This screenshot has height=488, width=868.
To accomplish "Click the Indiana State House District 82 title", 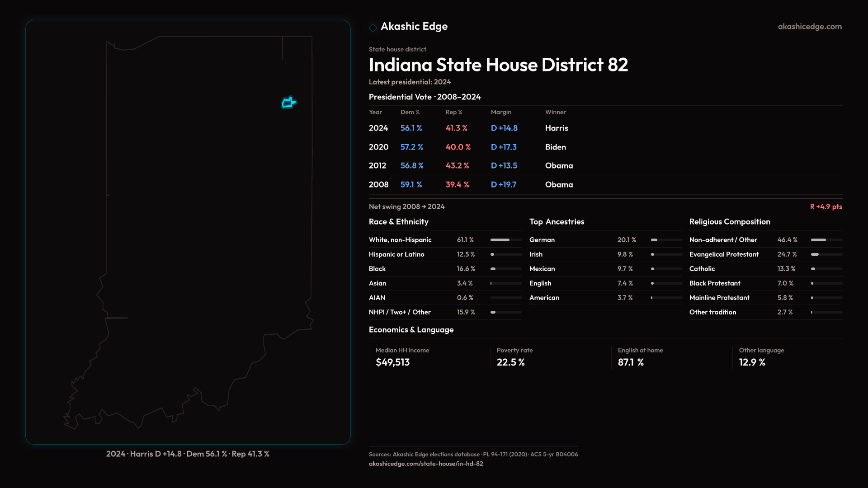I will 498,65.
